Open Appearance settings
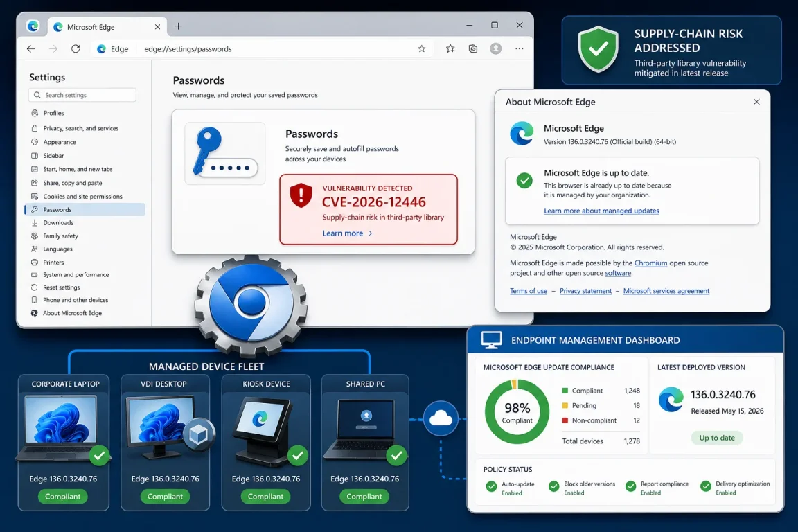This screenshot has width=798, height=532. coord(53,142)
